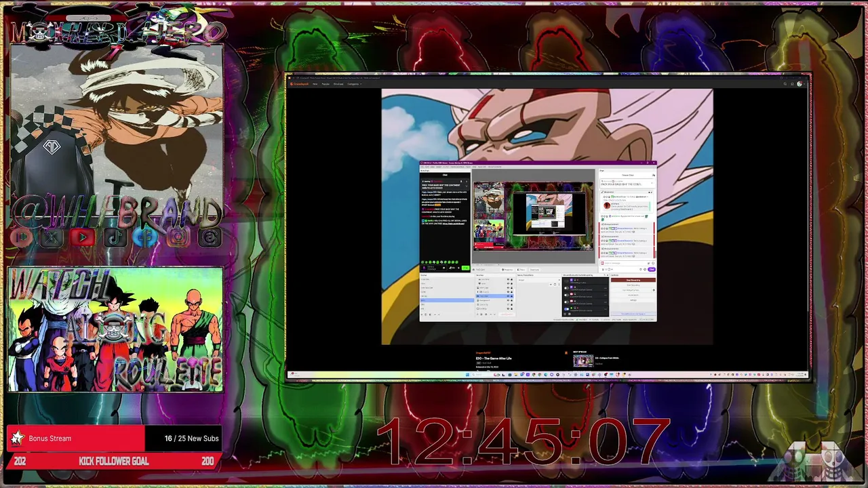Open the next episode E31 thumbnail
Screen dimensions: 868x488
583,361
